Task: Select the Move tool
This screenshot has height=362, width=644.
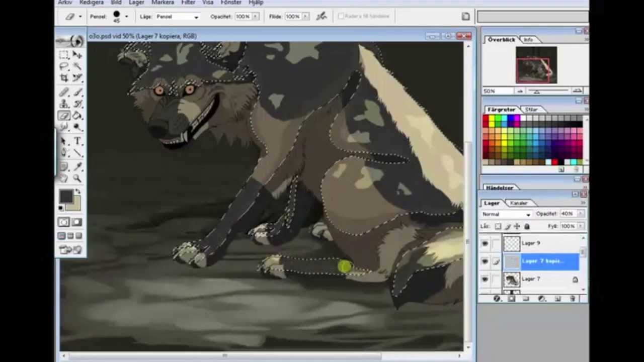Action: 77,54
